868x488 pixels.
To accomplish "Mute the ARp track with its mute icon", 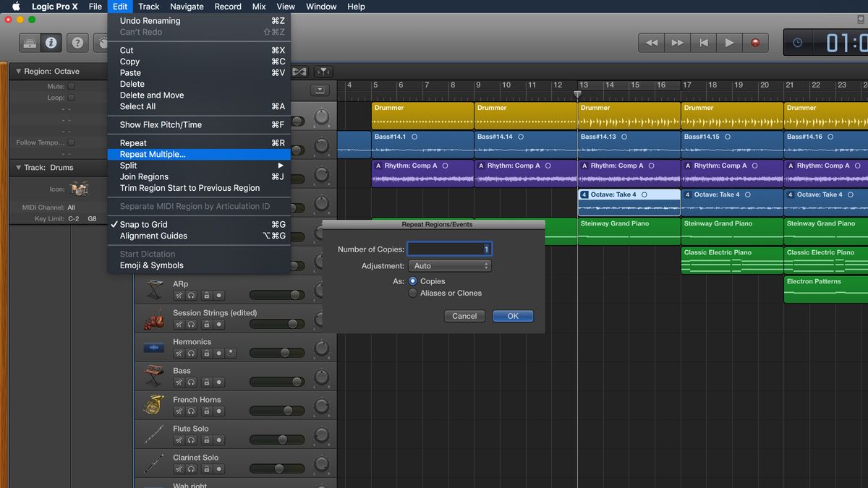I will pos(179,295).
